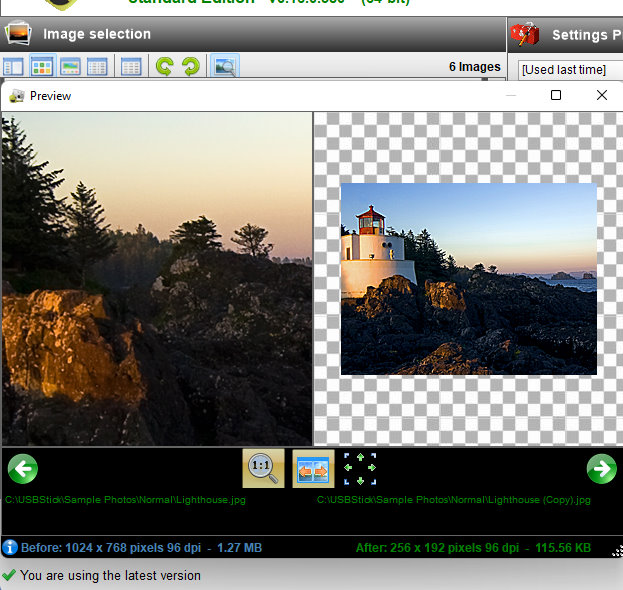Rotate image with the second green rotate arrow
This screenshot has height=590, width=623.
(x=190, y=67)
